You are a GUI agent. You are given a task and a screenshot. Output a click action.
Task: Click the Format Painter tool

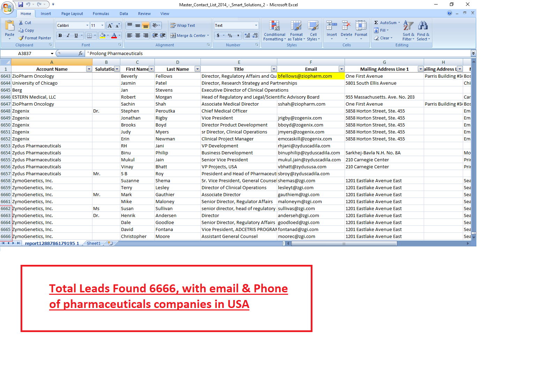point(35,38)
